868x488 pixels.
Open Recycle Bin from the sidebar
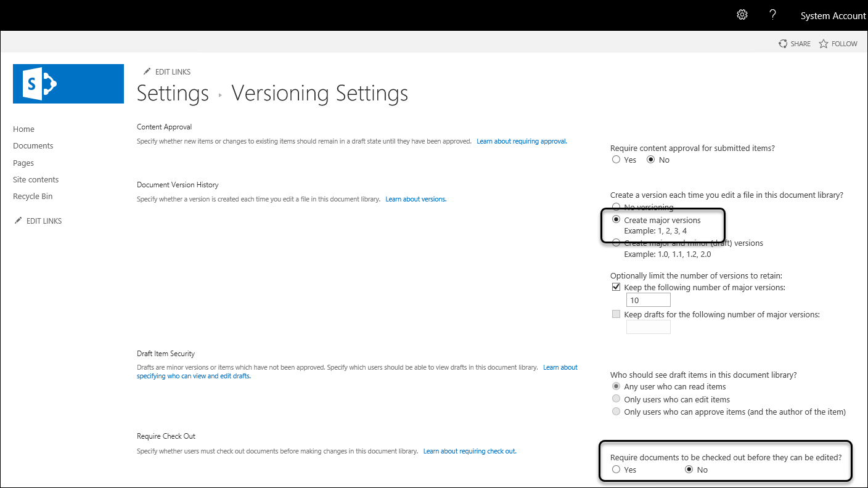pyautogui.click(x=33, y=197)
